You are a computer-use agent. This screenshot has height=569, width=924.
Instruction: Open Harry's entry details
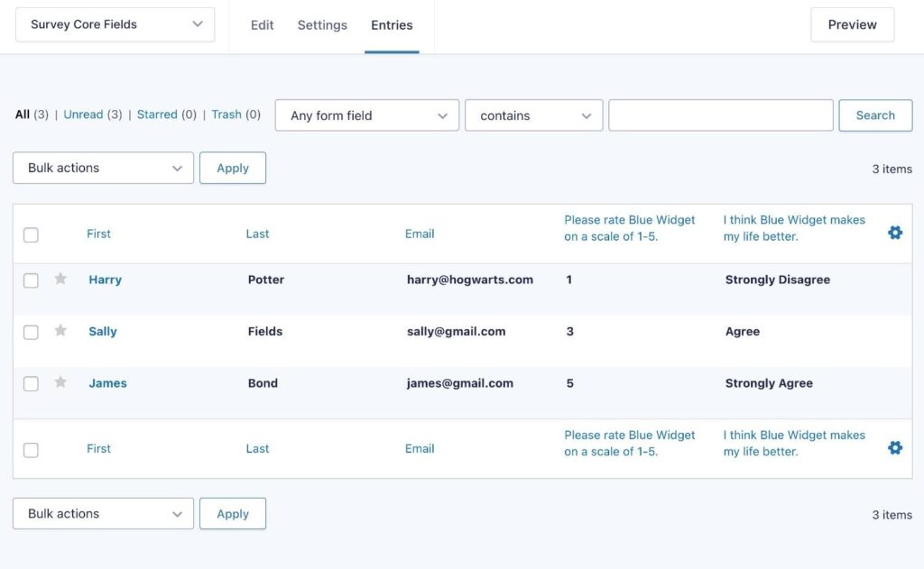(105, 280)
